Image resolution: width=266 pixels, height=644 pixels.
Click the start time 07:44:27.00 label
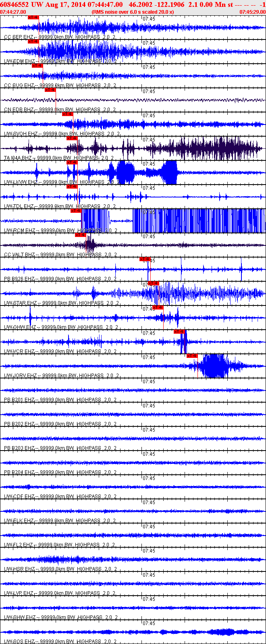[13, 12]
